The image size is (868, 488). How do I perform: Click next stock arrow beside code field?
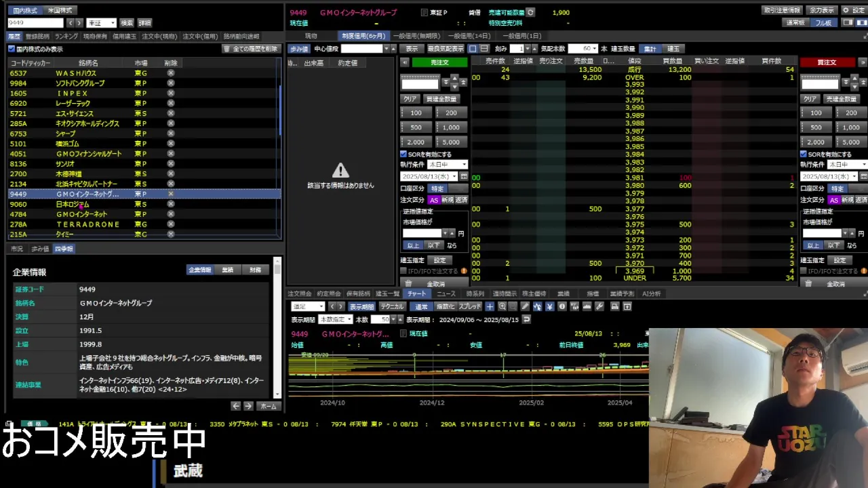[x=79, y=23]
